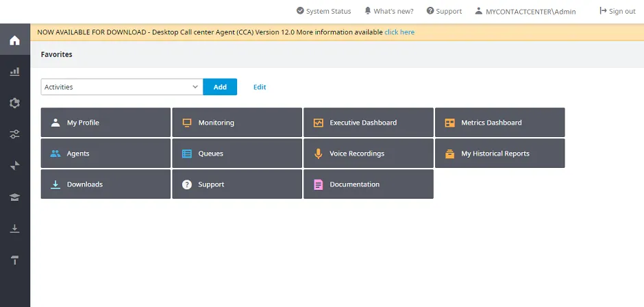Select the bottom hammer-shaped sidebar icon
644x307 pixels.
pyautogui.click(x=15, y=260)
